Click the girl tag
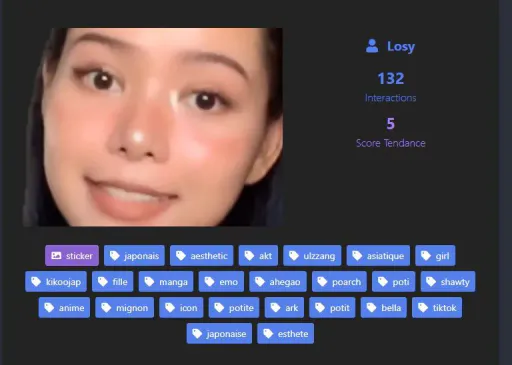This screenshot has width=512, height=365. (435, 256)
